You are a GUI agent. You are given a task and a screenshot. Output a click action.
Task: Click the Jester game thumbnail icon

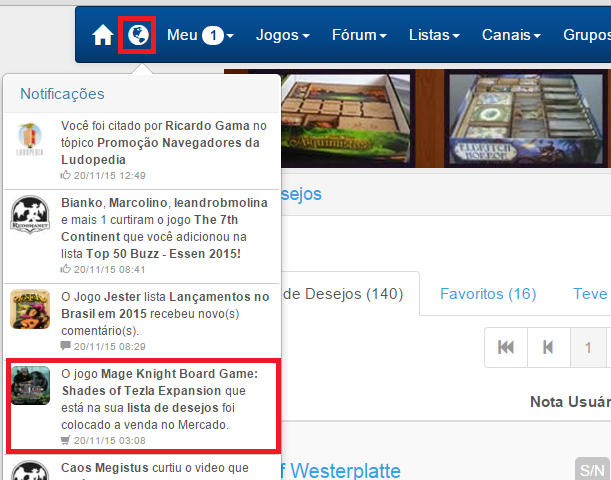click(31, 309)
